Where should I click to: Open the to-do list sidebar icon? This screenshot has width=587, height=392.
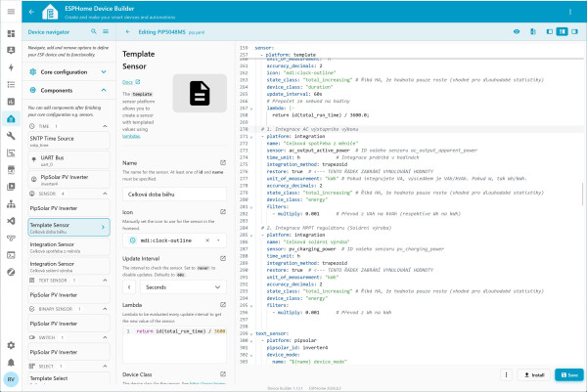pyautogui.click(x=11, y=84)
